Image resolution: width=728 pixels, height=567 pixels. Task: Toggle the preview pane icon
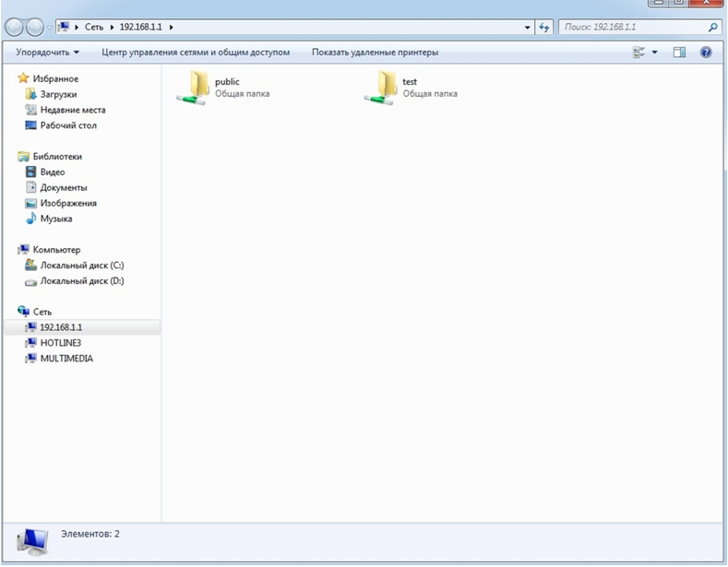680,53
